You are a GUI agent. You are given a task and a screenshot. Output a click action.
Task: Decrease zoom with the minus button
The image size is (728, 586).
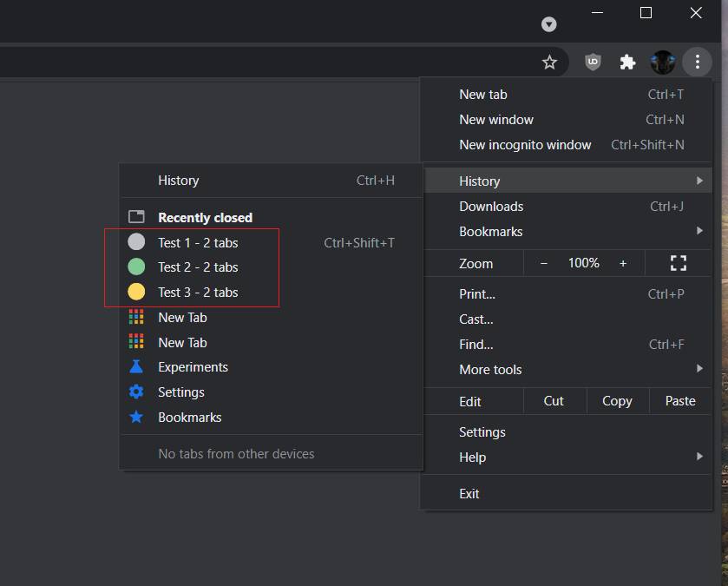[544, 263]
